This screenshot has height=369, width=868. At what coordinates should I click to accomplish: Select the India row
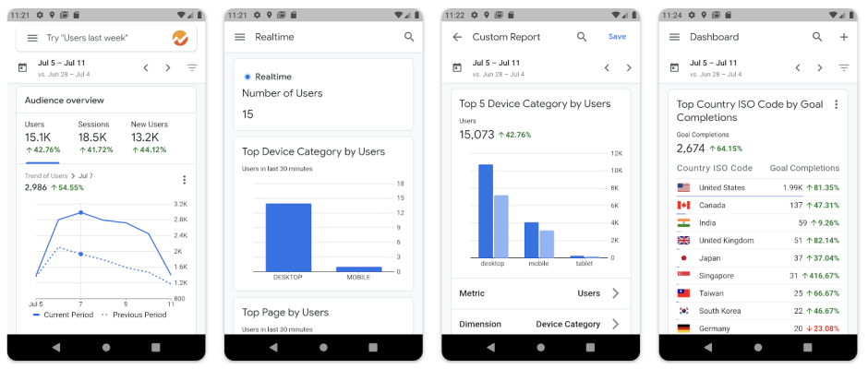(x=758, y=223)
